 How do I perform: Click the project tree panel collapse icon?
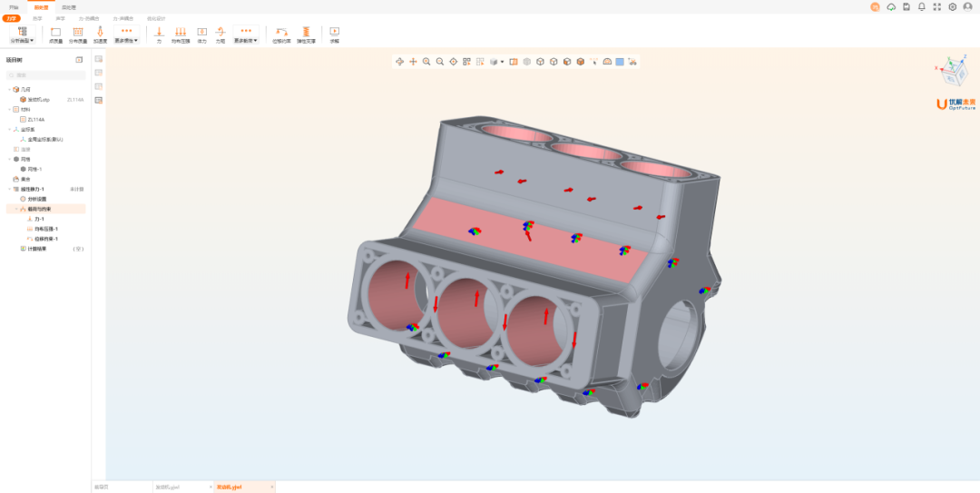click(x=79, y=60)
